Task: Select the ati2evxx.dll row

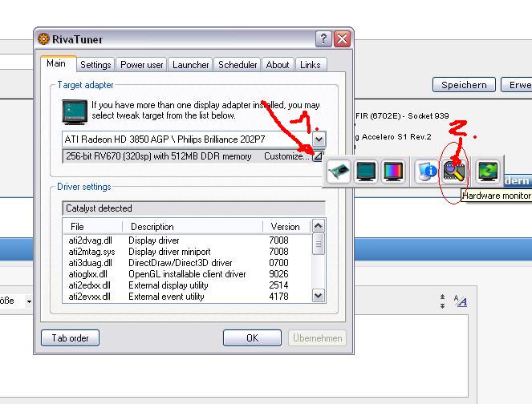Action: (187, 297)
